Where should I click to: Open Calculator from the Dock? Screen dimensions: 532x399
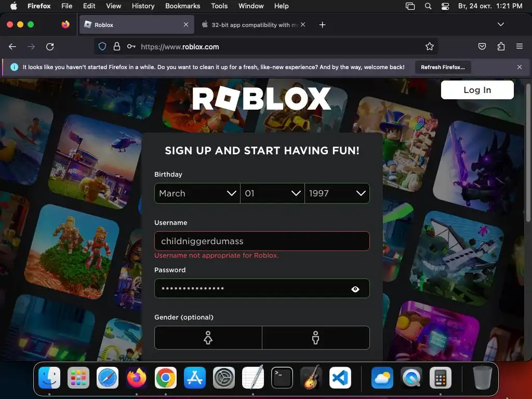pos(441,378)
